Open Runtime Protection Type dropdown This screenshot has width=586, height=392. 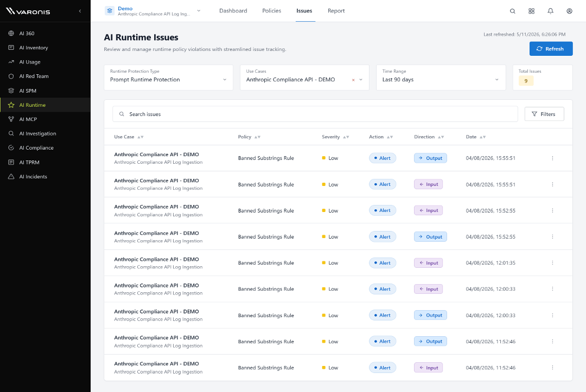click(x=169, y=78)
